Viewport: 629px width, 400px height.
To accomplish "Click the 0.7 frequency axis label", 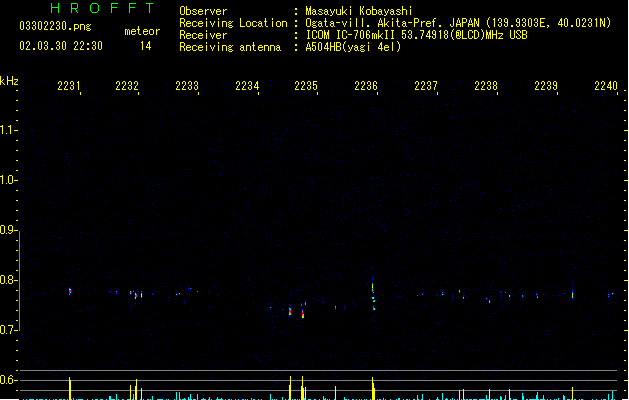I will 7,330.
